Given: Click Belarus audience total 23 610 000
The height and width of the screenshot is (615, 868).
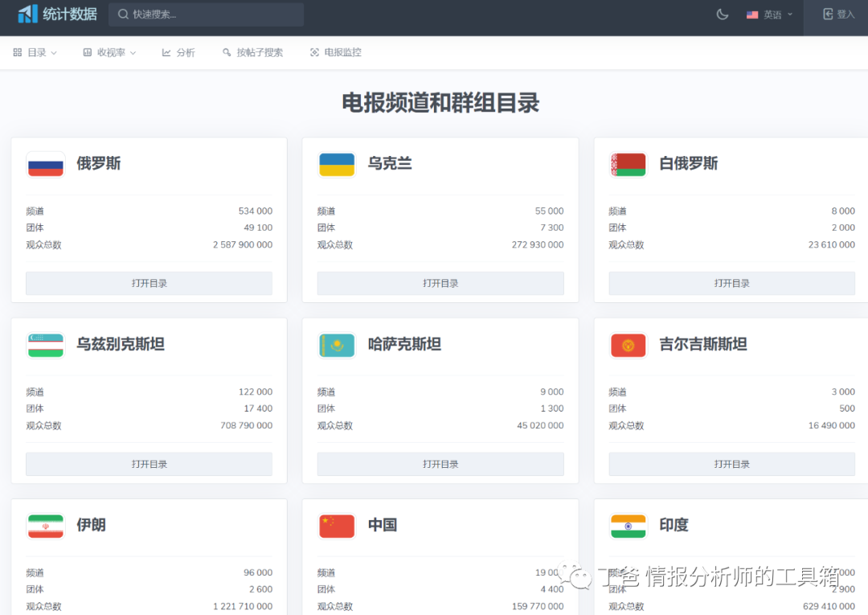Looking at the screenshot, I should tap(832, 244).
